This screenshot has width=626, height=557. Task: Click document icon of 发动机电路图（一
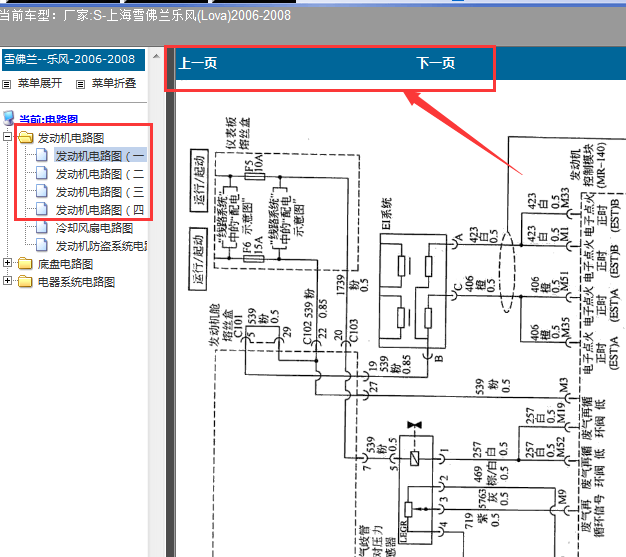click(42, 155)
